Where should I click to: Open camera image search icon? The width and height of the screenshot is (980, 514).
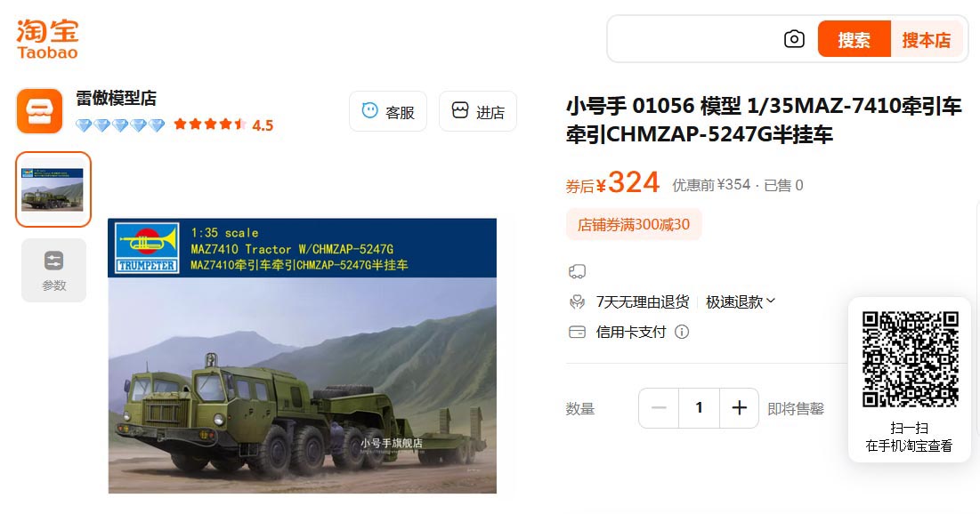point(794,39)
